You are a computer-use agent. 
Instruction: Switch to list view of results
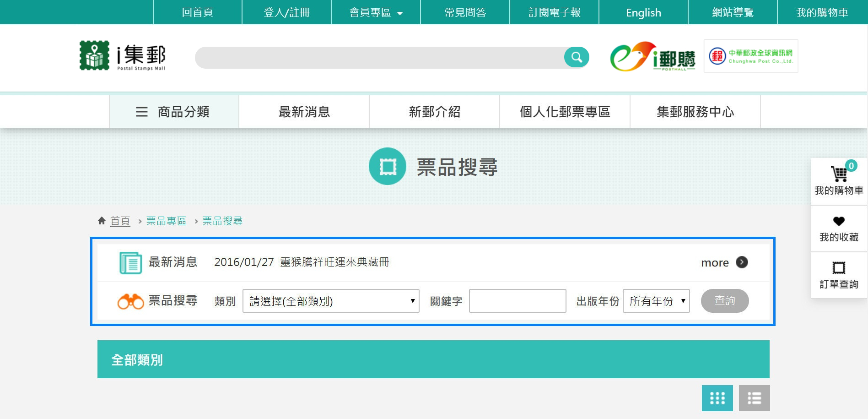coord(754,398)
